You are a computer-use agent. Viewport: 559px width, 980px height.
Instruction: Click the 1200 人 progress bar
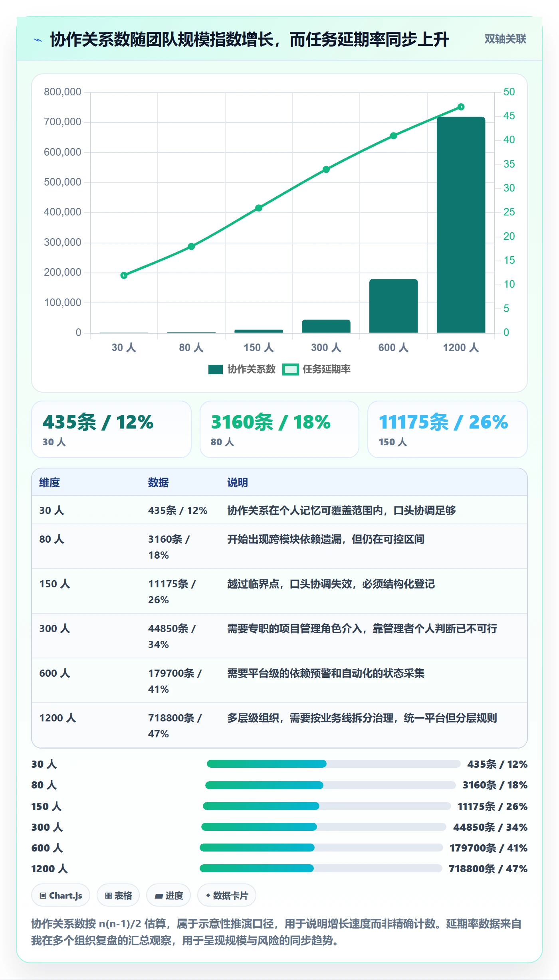[321, 868]
